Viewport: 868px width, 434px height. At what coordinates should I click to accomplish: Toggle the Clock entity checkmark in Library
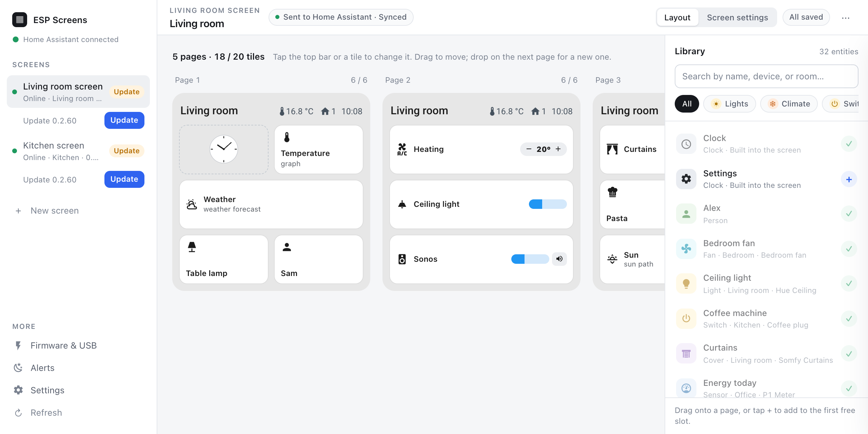[849, 144]
